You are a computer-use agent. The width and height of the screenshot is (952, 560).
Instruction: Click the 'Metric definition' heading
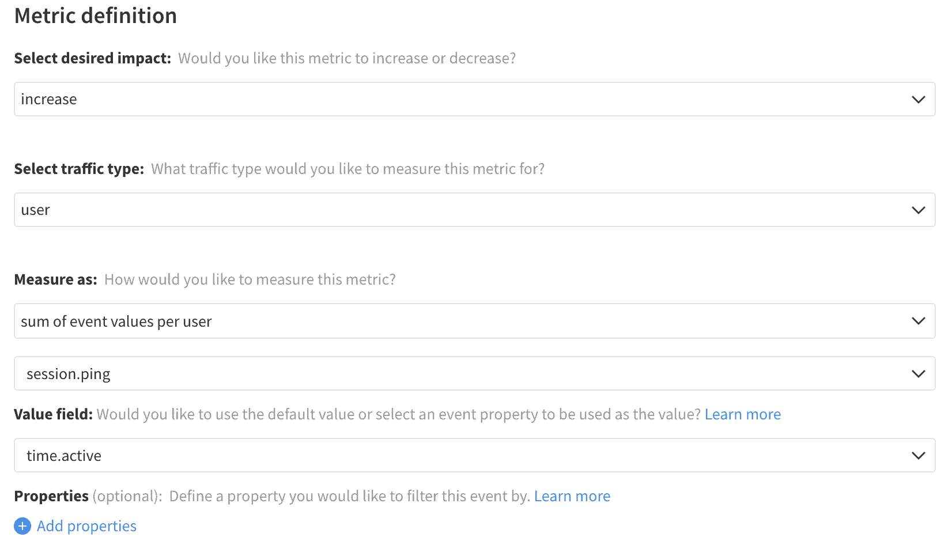click(96, 16)
